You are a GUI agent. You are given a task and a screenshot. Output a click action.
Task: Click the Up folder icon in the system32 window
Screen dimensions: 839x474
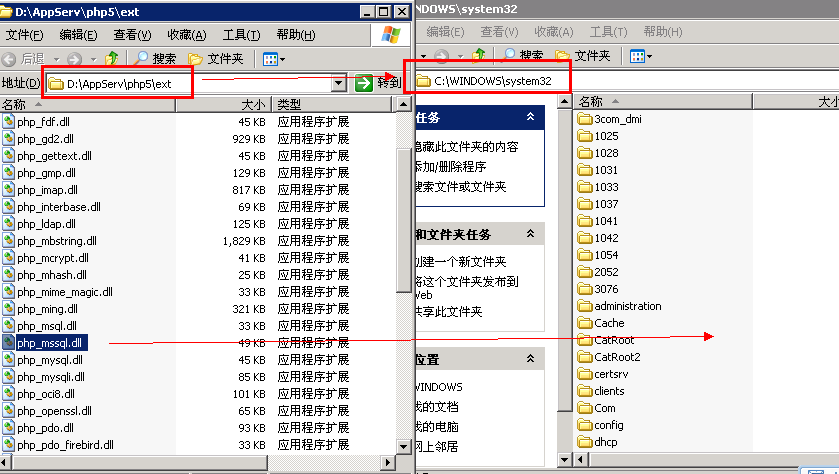pyautogui.click(x=480, y=55)
